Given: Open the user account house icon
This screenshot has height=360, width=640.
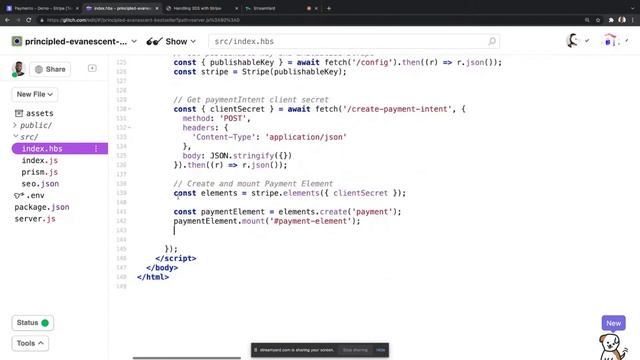Looking at the screenshot, I should coord(610,40).
